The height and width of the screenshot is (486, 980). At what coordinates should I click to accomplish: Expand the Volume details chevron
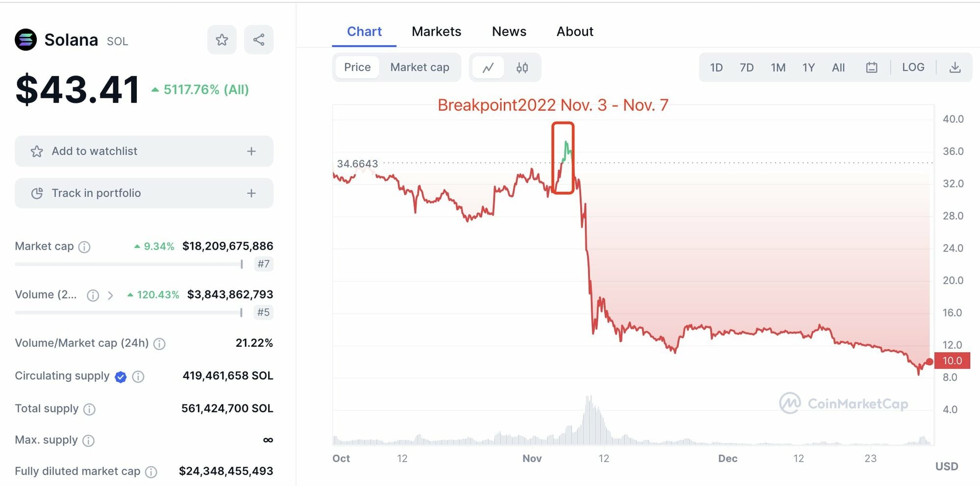click(111, 295)
